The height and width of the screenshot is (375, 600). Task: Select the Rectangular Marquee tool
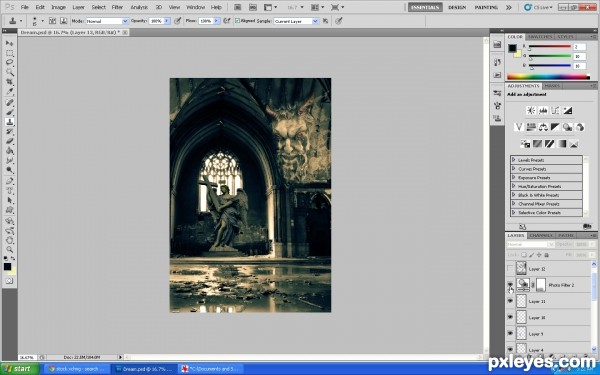10,53
